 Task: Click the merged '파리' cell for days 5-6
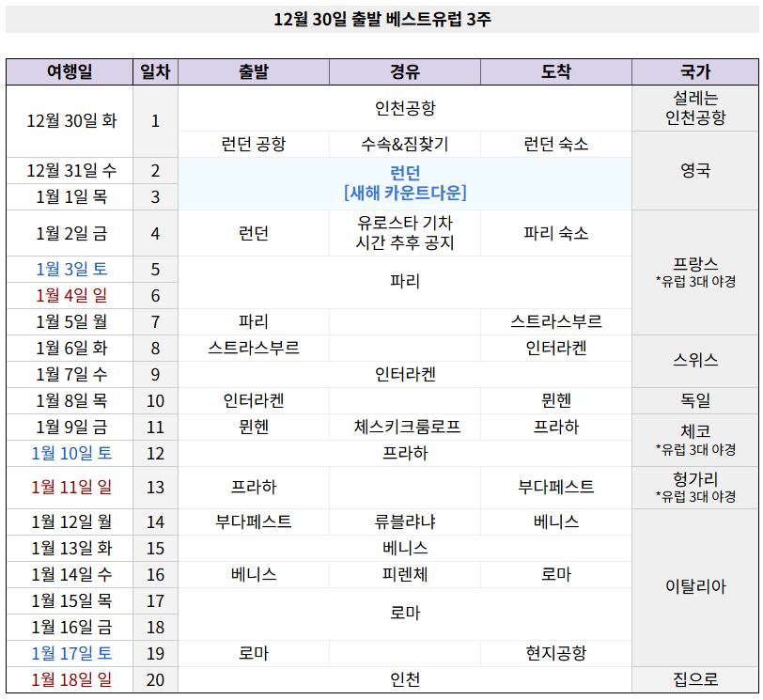[x=405, y=282]
